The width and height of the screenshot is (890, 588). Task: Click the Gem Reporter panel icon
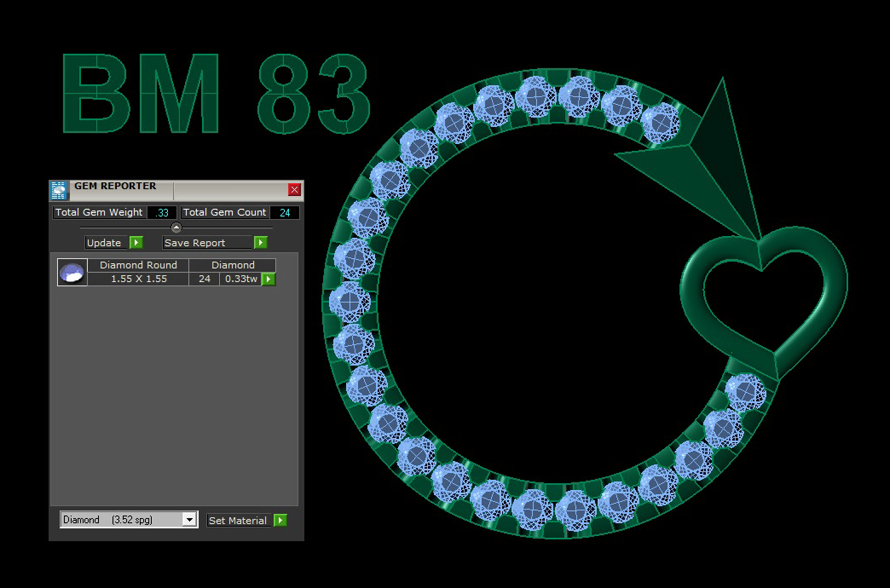point(59,190)
